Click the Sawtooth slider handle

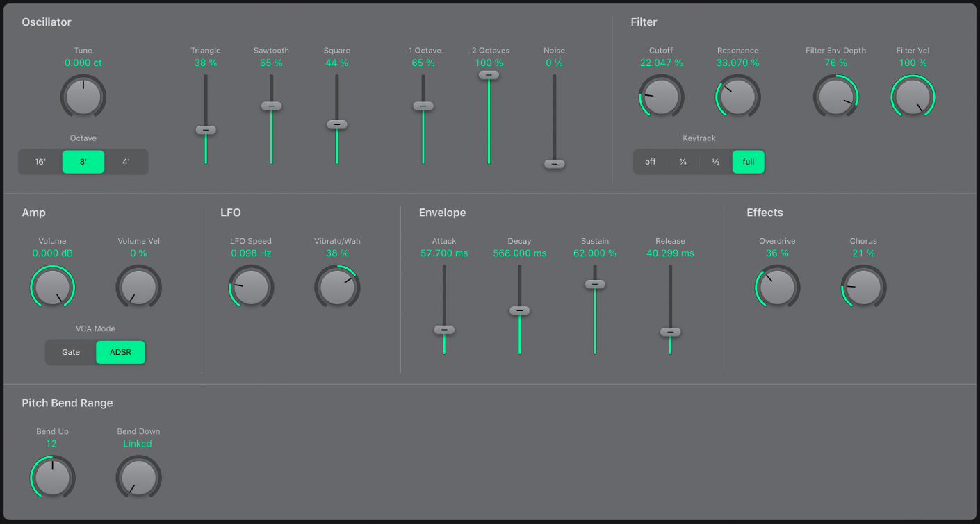point(271,106)
